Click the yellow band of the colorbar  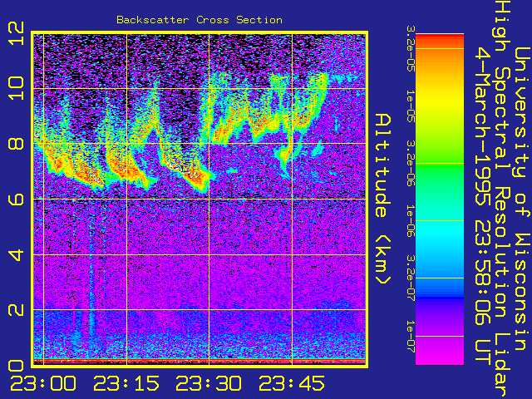(440, 106)
